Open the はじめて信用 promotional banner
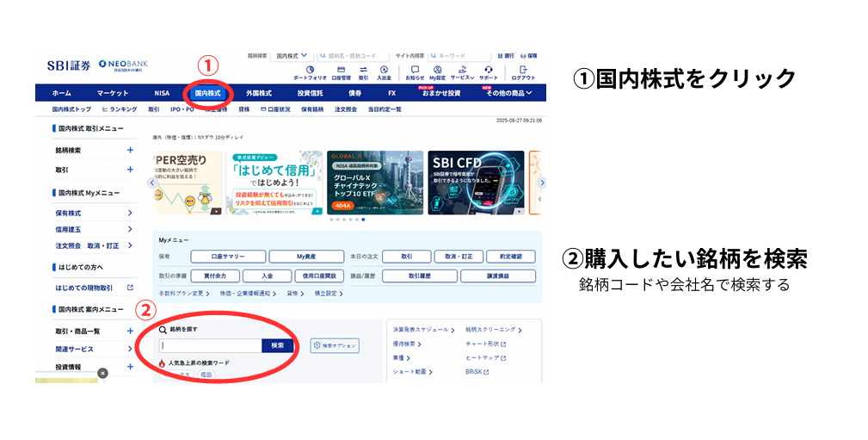 pos(274,183)
